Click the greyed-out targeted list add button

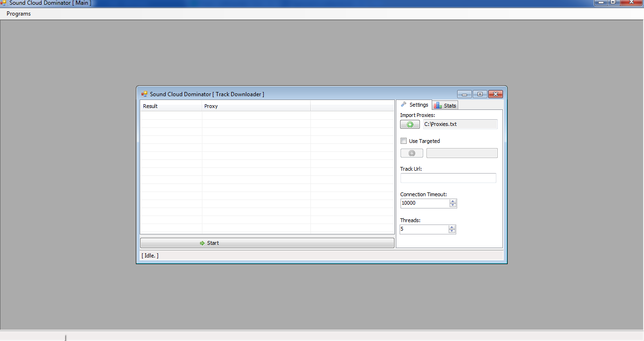[411, 153]
